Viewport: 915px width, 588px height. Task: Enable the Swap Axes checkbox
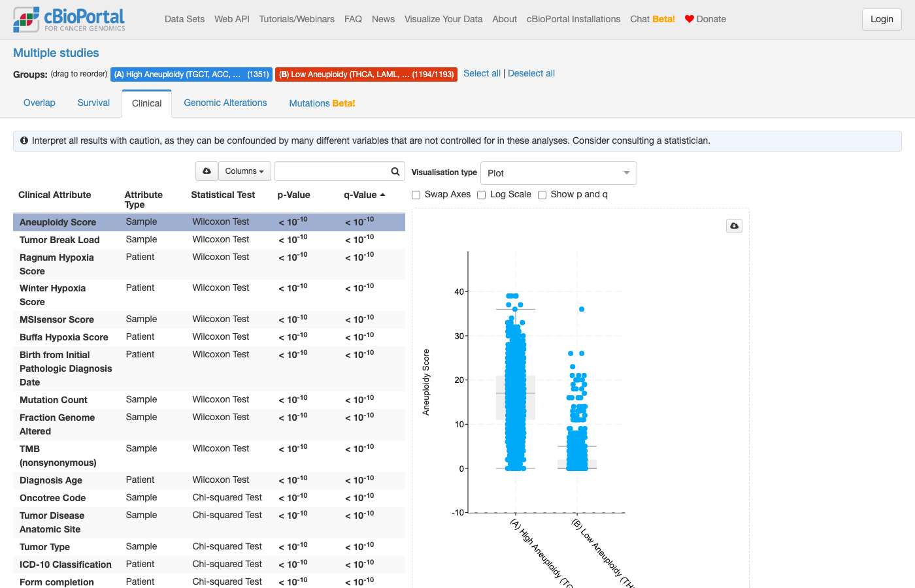(x=416, y=195)
